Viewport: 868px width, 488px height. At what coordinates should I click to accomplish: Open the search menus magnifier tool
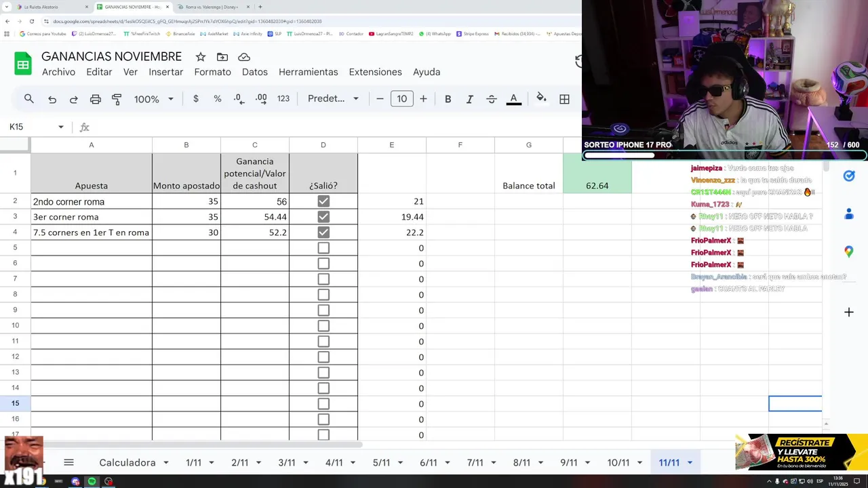coord(29,99)
